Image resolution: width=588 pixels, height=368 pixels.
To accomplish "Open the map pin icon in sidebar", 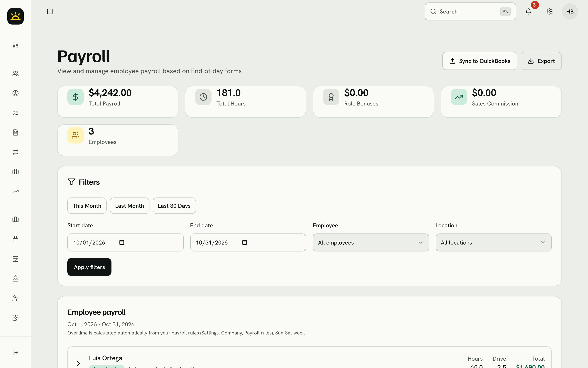I will [x=16, y=278].
